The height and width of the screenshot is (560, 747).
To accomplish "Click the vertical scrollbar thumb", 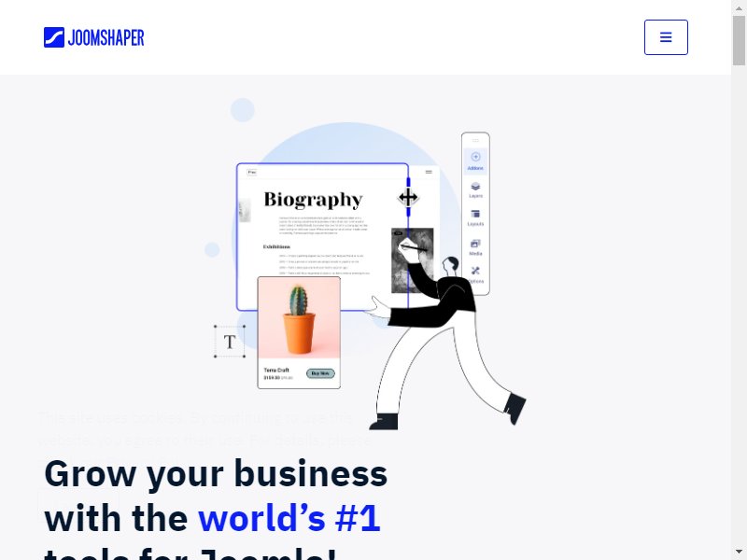I will pyautogui.click(x=739, y=40).
